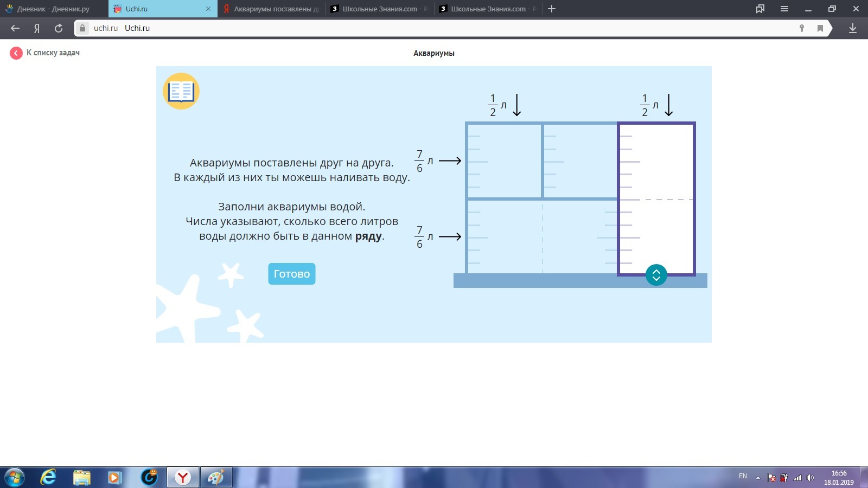Image resolution: width=868 pixels, height=488 pixels.
Task: Click the bookmark flag in address bar
Action: (x=820, y=28)
